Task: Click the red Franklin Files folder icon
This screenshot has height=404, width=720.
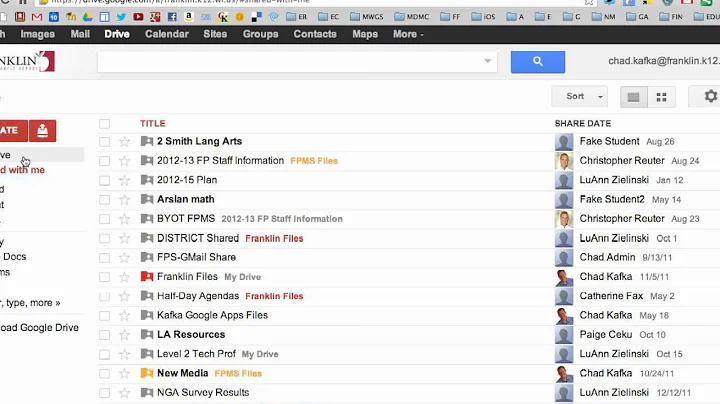Action: [147, 276]
